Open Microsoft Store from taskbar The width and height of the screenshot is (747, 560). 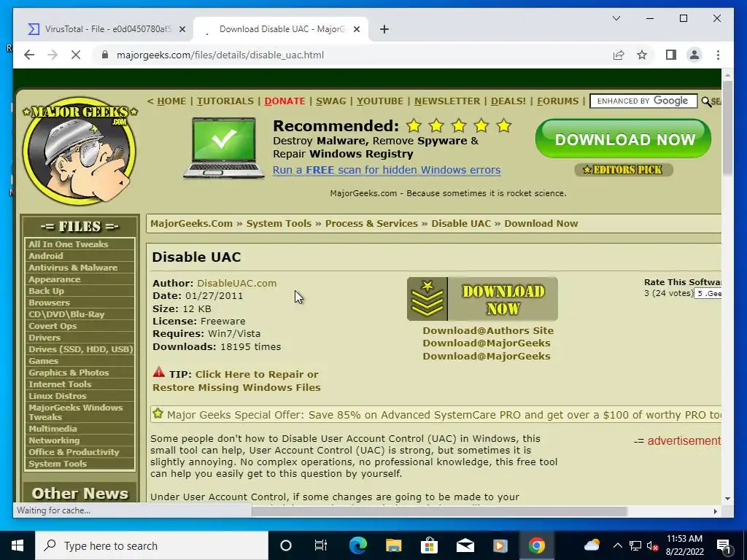429,545
